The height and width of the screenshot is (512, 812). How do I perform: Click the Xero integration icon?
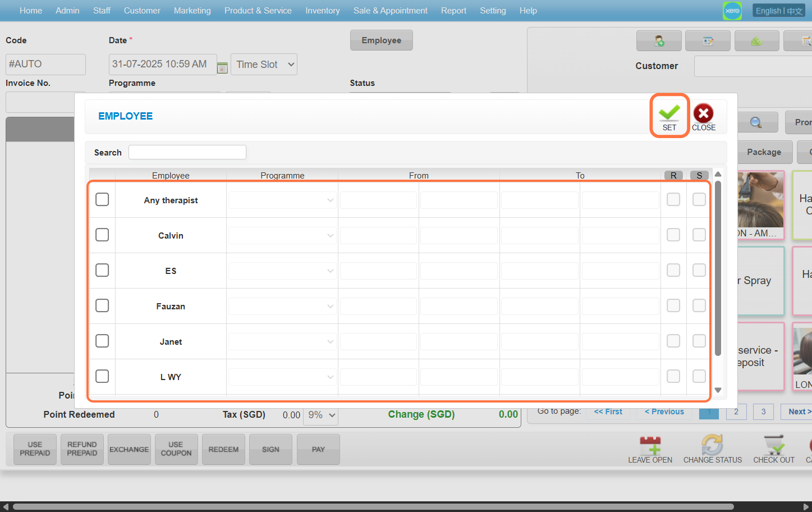coord(732,11)
